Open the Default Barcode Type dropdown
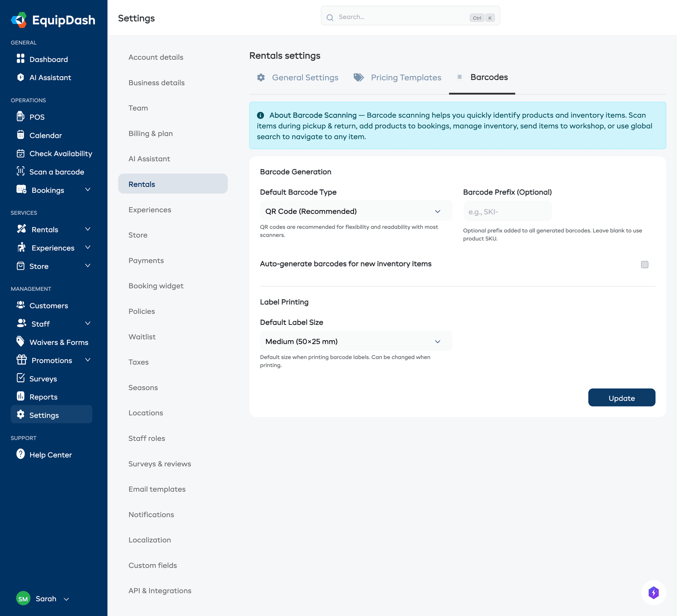The width and height of the screenshot is (677, 616). (x=355, y=211)
